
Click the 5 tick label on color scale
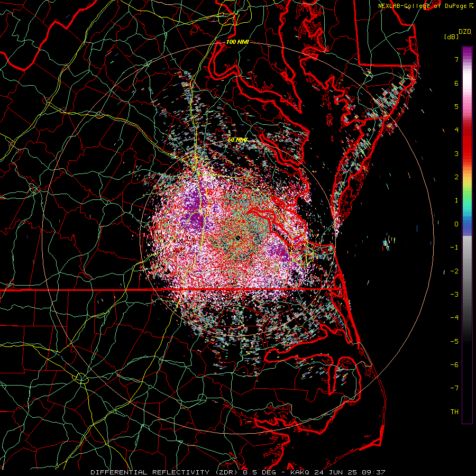(456, 106)
